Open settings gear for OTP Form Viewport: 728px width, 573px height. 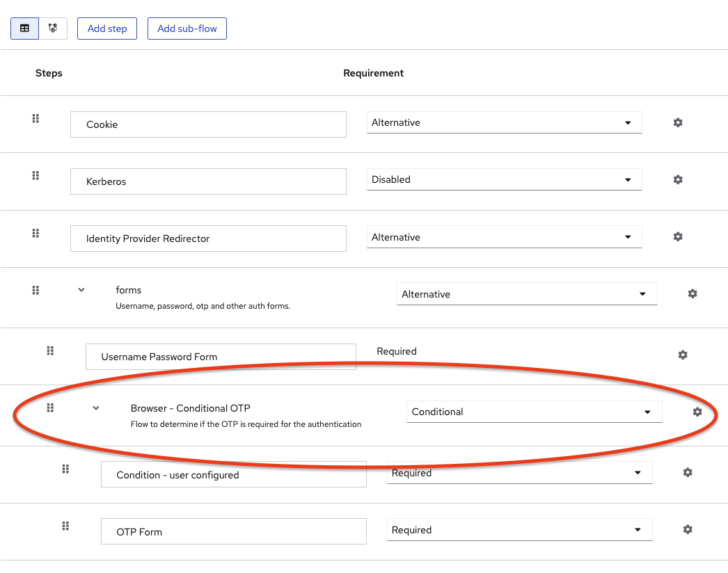[688, 529]
